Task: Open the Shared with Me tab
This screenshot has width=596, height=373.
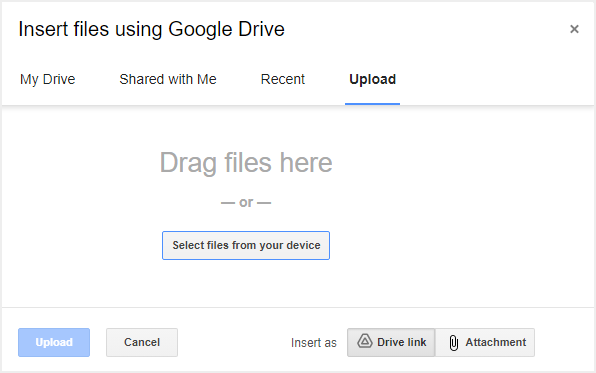Action: coord(168,79)
